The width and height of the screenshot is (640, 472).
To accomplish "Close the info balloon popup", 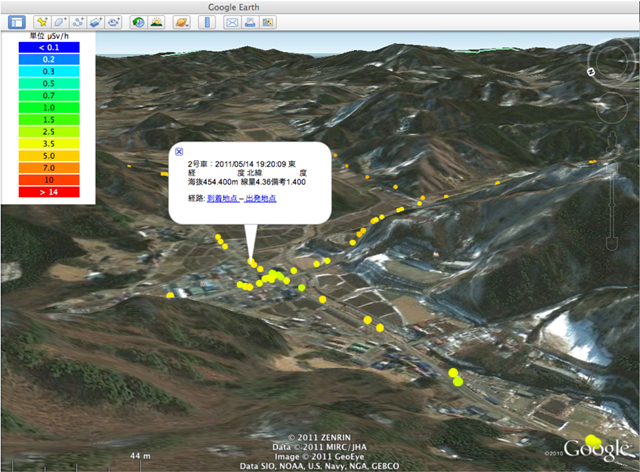I will [179, 151].
